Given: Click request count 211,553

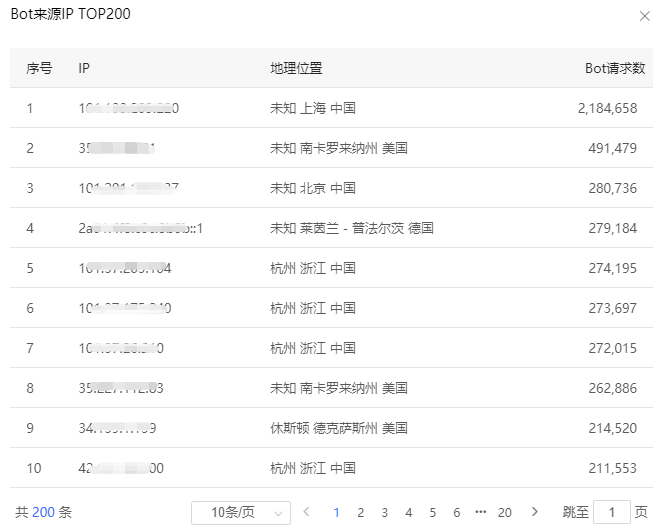Looking at the screenshot, I should pyautogui.click(x=612, y=468).
